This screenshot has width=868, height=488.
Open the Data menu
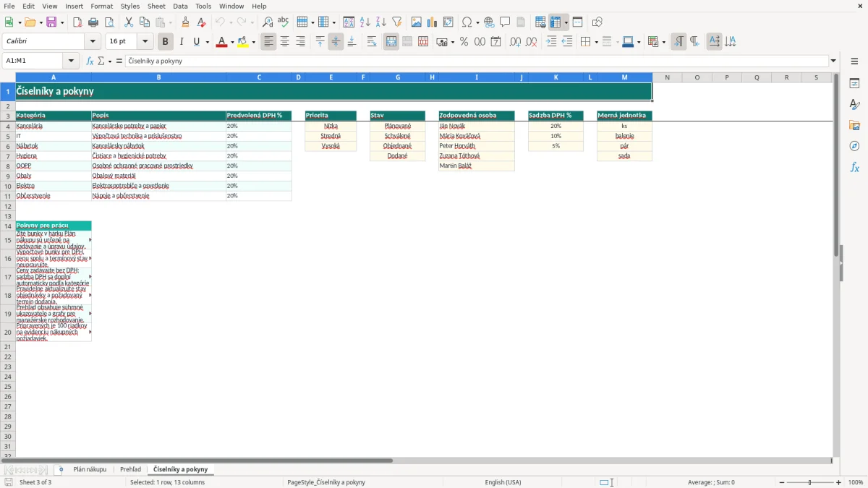pos(180,6)
